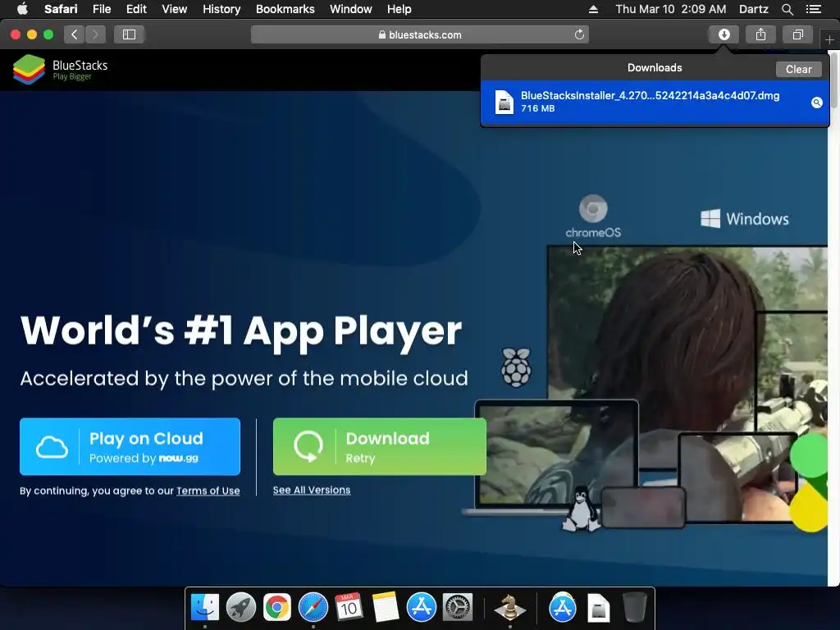Image resolution: width=840 pixels, height=630 pixels.
Task: Click the dmg file icon in Downloads
Action: pyautogui.click(x=504, y=102)
